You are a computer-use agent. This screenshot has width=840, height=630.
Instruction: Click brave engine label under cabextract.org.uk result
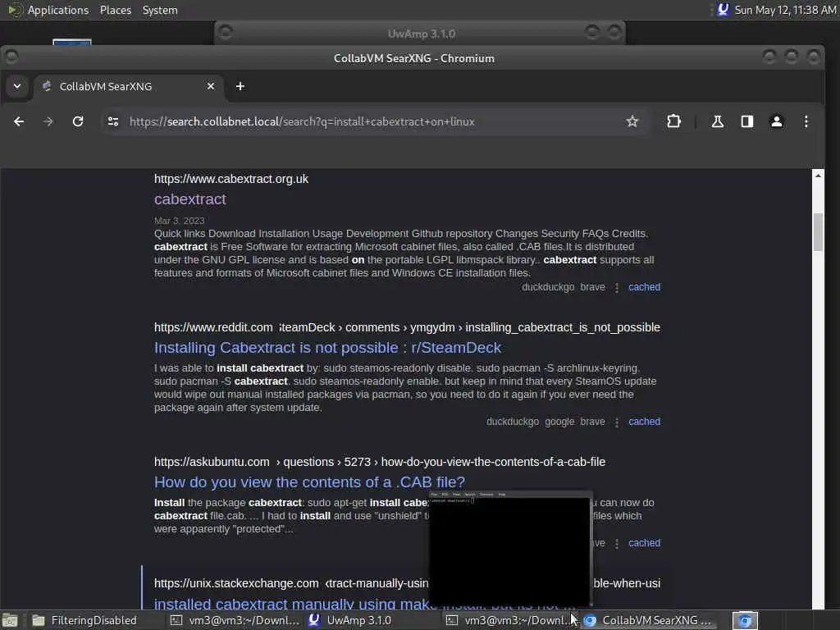click(592, 287)
